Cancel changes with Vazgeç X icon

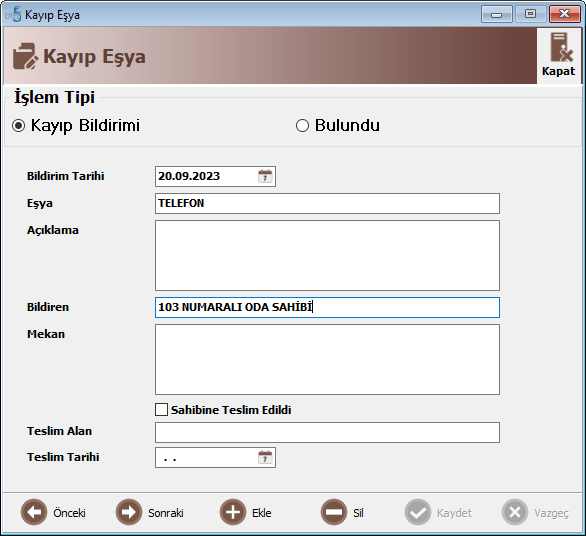(x=515, y=512)
